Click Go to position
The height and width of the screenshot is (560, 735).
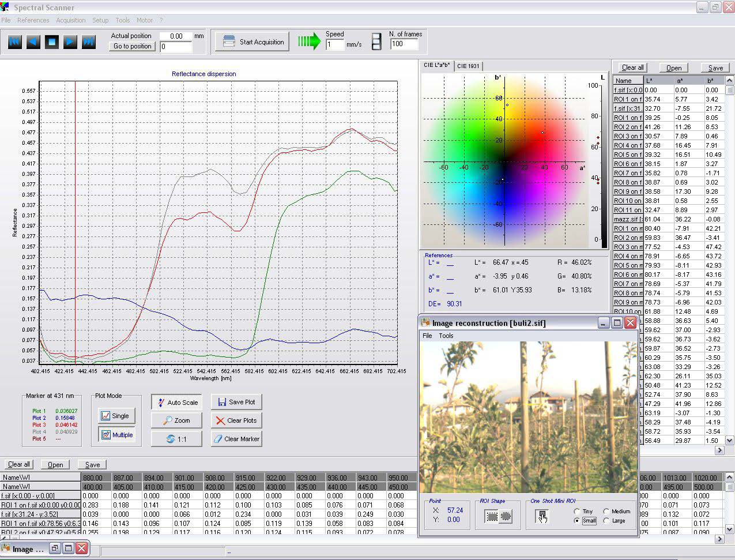131,46
